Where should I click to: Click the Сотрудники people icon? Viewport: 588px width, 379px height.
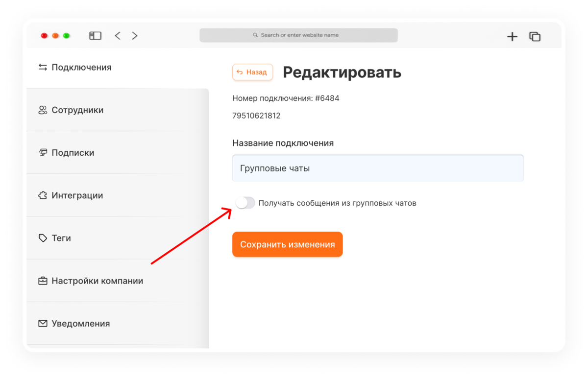(43, 110)
